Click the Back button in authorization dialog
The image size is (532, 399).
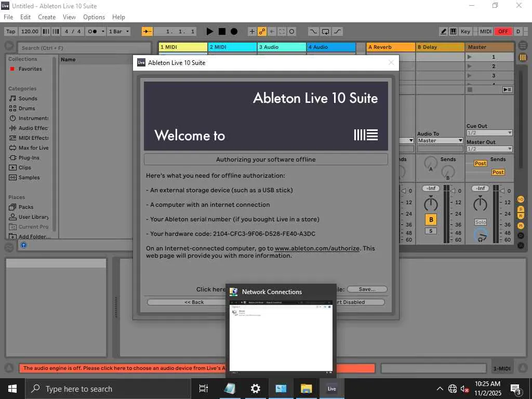pos(194,302)
